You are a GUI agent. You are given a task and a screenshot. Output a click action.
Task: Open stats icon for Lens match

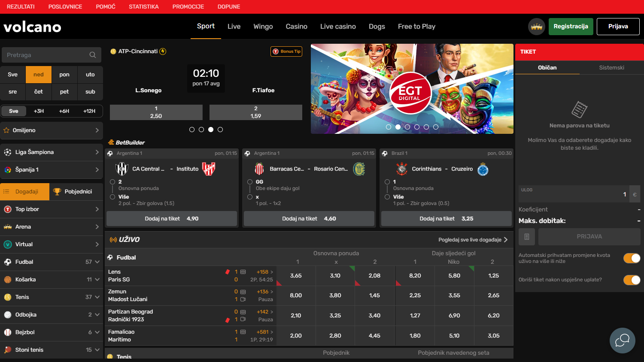[x=243, y=272]
